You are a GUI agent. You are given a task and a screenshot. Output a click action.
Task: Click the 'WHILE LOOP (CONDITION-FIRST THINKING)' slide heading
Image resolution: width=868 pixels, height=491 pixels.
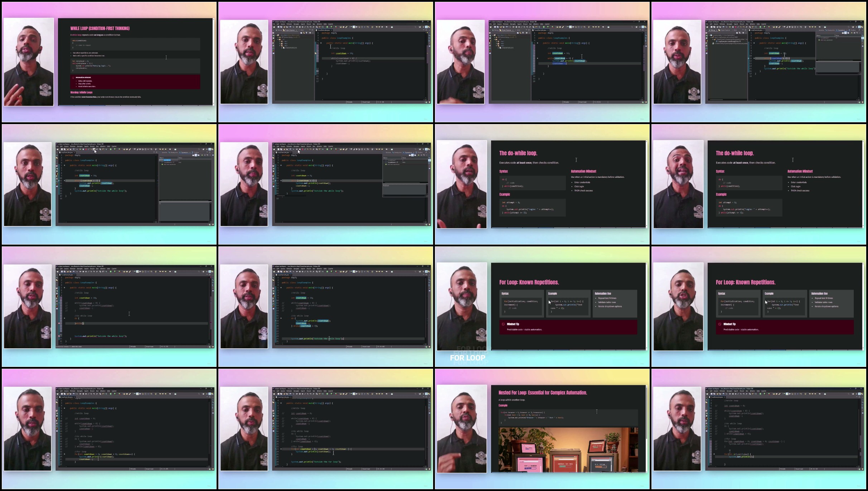(x=100, y=28)
